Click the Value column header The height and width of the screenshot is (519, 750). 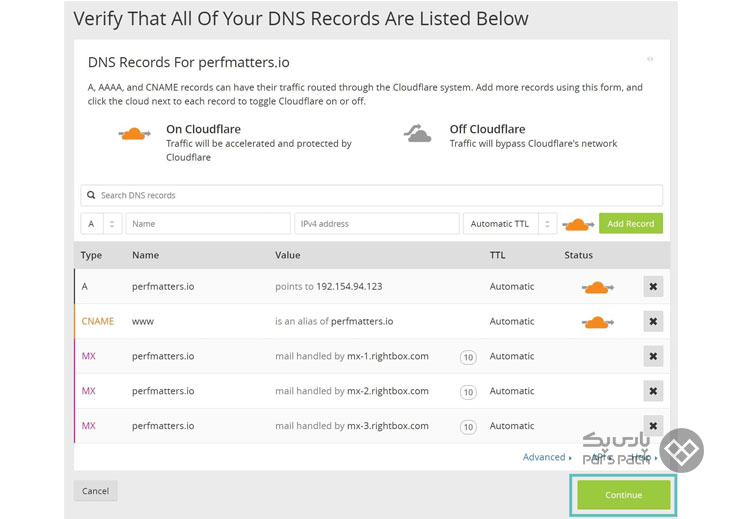tap(287, 255)
